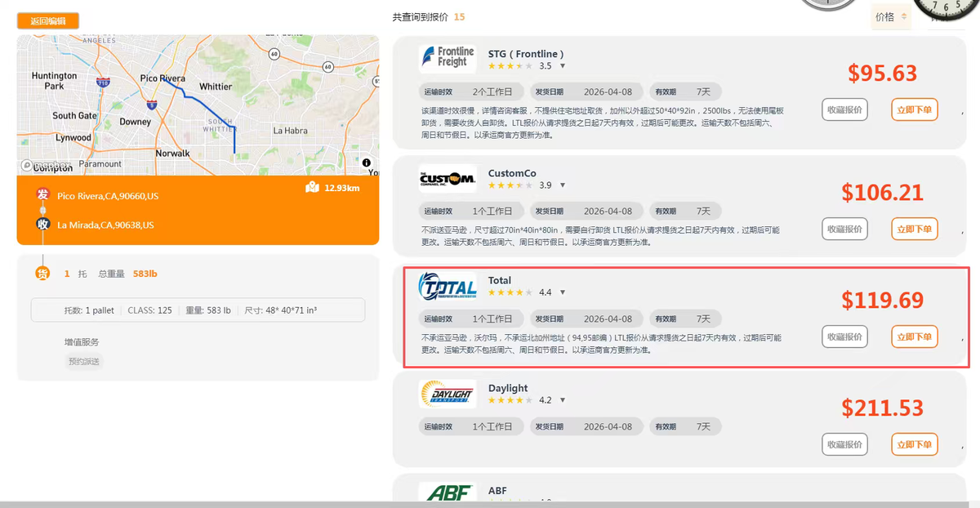The width and height of the screenshot is (980, 508).
Task: Click the 返回编辑 button
Action: [x=48, y=21]
